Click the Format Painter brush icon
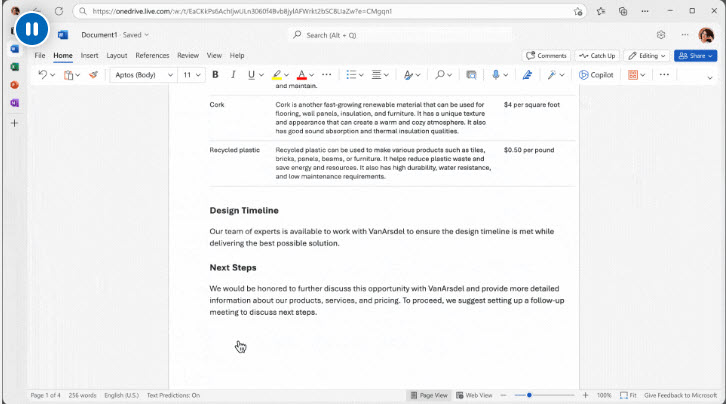This screenshot has width=726, height=404. coord(94,75)
